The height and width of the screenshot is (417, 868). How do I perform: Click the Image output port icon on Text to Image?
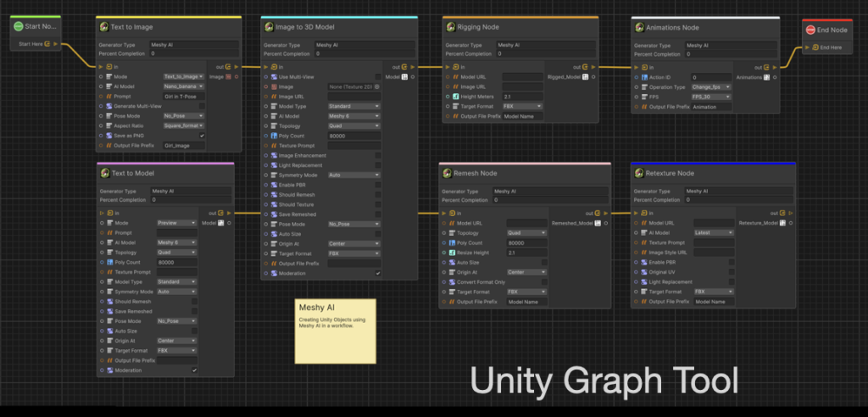[x=227, y=76]
